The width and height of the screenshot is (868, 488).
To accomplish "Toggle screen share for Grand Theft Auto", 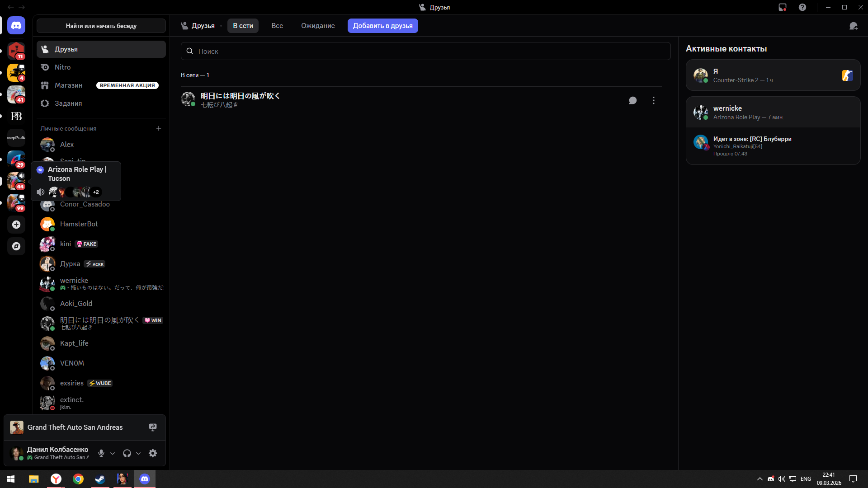I will (153, 427).
